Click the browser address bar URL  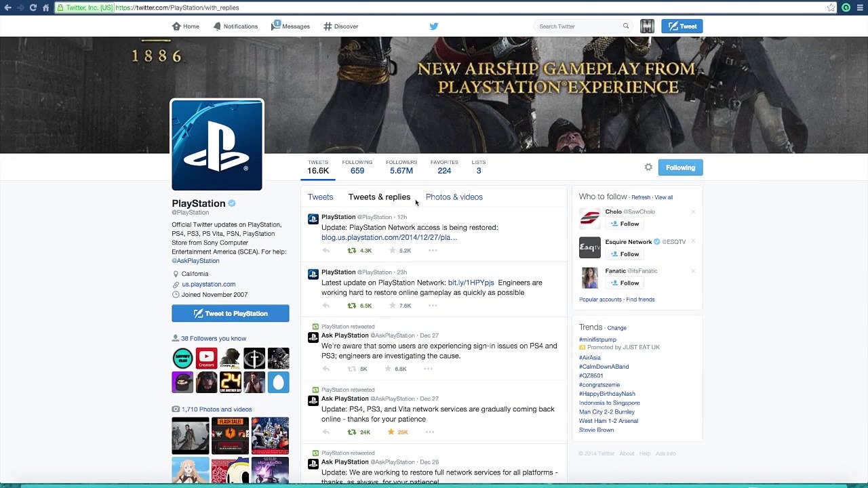[177, 7]
